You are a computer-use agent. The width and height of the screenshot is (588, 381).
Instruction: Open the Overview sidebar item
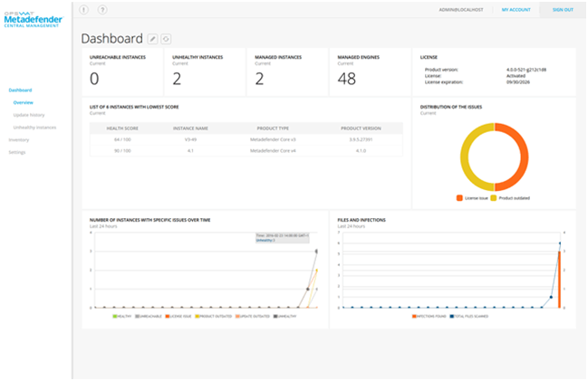coord(24,102)
